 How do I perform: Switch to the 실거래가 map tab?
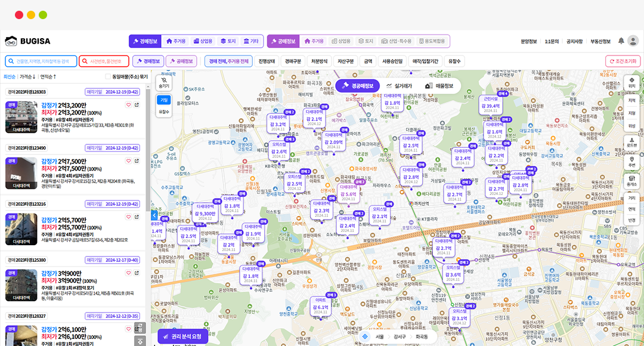coord(399,86)
